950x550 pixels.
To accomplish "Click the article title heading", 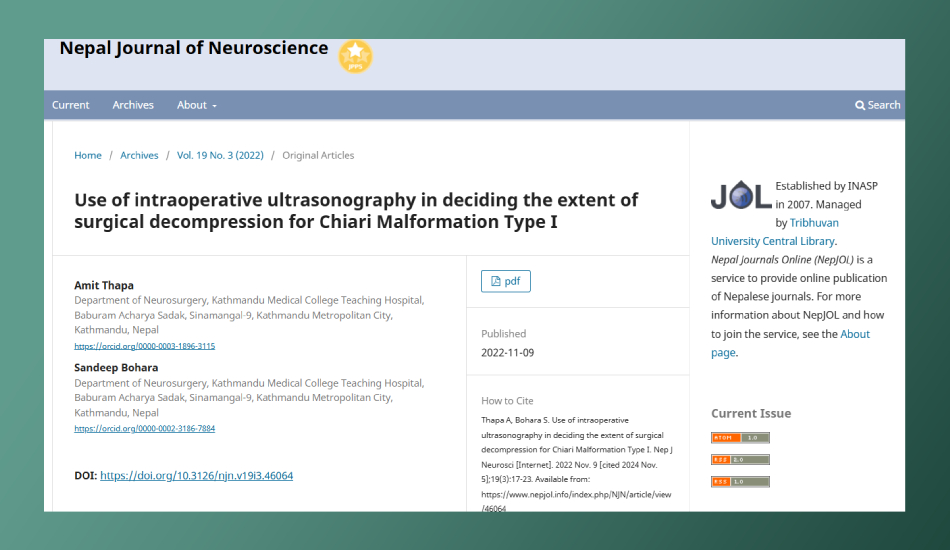I will pos(356,211).
